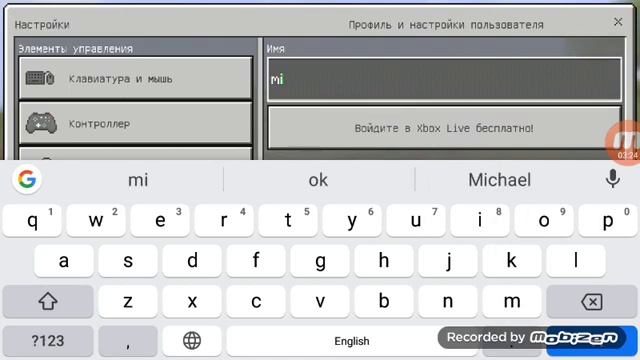640x360 pixels.
Task: Choose the 'Michael' word suggestion
Action: pos(499,180)
